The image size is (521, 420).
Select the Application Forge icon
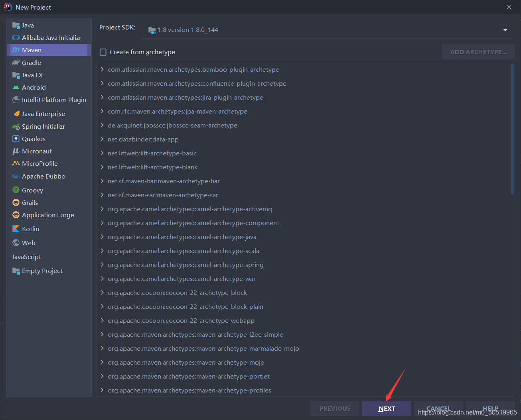[x=16, y=215]
